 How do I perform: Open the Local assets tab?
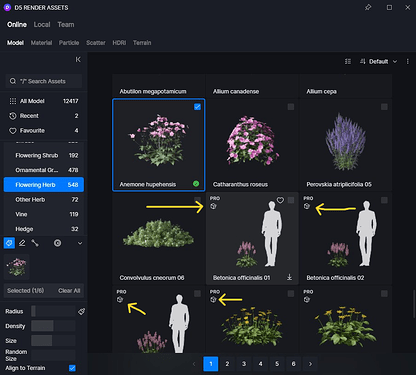pos(42,24)
